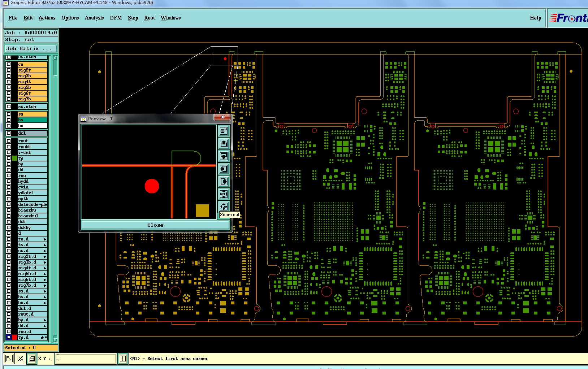Click the top window-select icon in Popview toolbar
The image size is (588, 369).
pos(224,131)
